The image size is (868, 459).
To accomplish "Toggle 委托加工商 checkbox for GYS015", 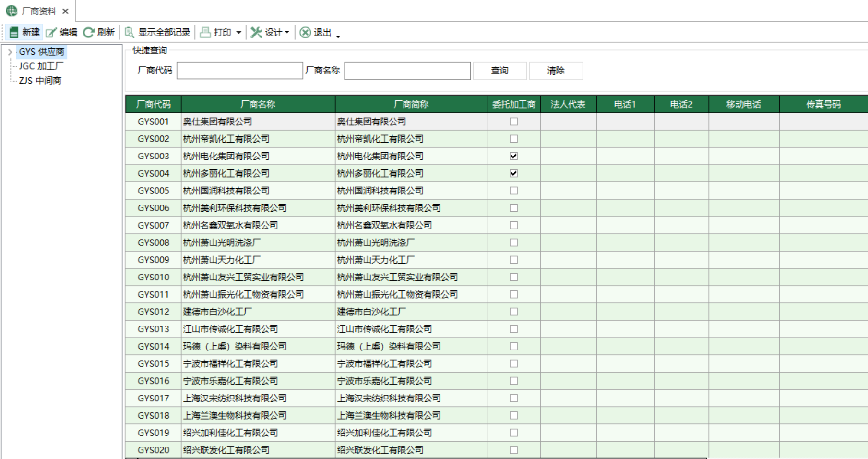I will click(x=514, y=363).
